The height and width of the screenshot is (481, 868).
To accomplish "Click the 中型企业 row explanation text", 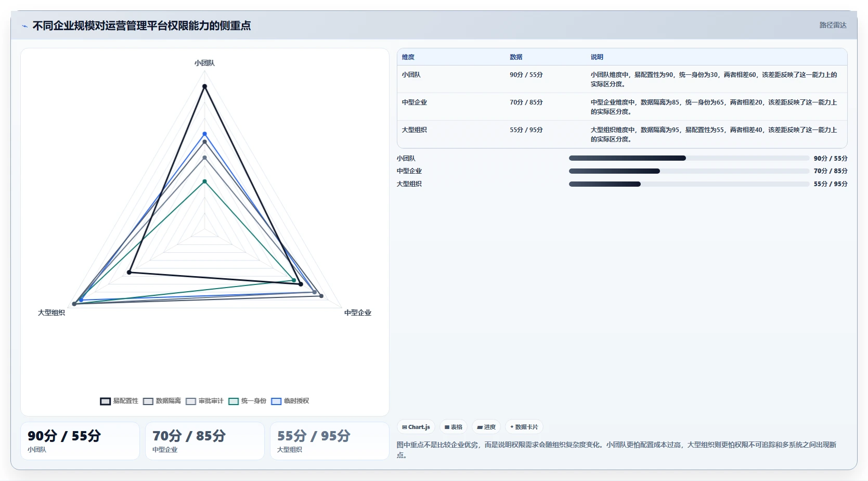I will coord(714,107).
